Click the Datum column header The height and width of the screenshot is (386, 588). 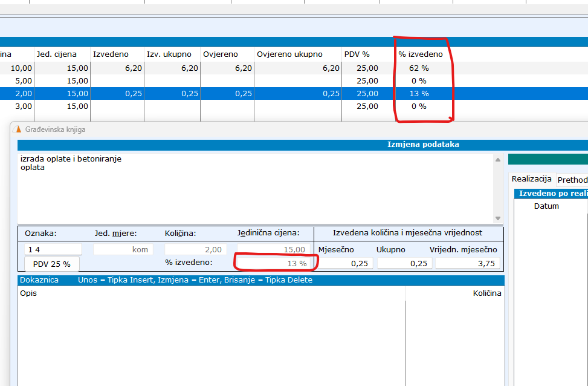coord(546,206)
